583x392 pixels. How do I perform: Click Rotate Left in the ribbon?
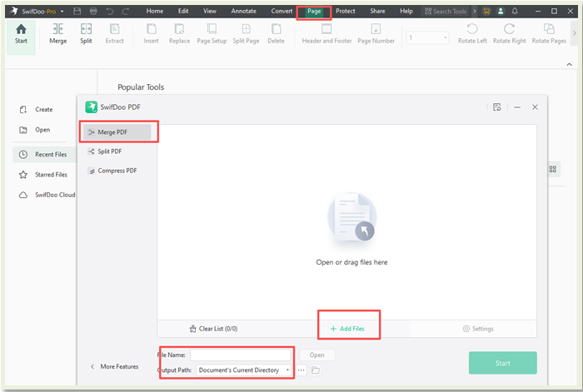(x=472, y=34)
